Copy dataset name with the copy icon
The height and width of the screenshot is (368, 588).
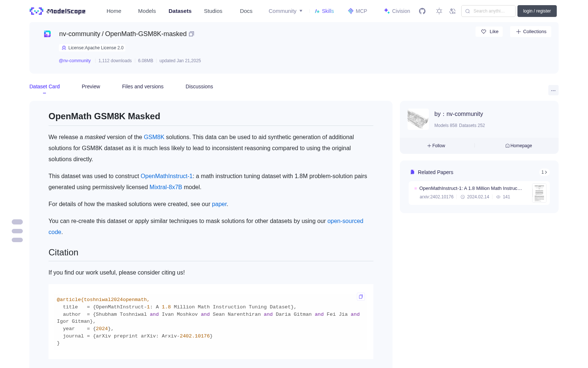tap(191, 34)
